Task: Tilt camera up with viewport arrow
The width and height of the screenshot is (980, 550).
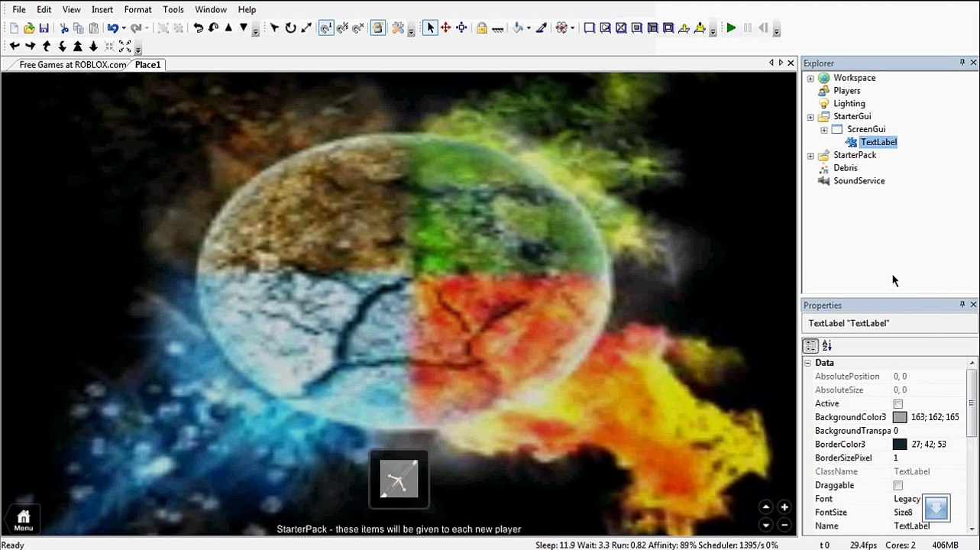Action: 766,507
